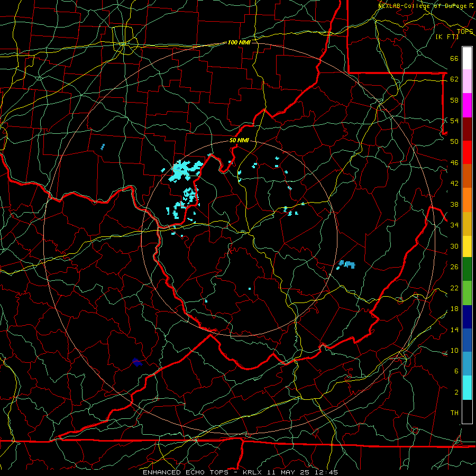Click the '100 NMI' range ring label

(x=239, y=42)
